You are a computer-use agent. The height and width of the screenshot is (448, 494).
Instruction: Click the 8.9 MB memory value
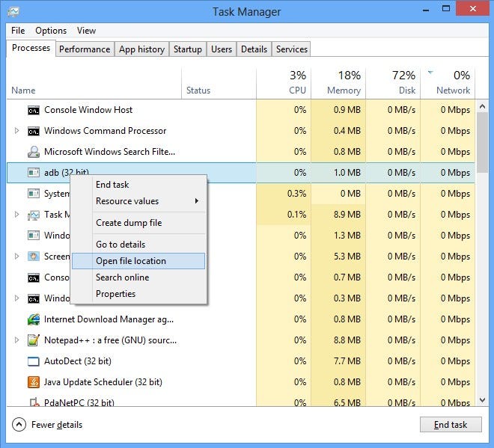point(347,215)
